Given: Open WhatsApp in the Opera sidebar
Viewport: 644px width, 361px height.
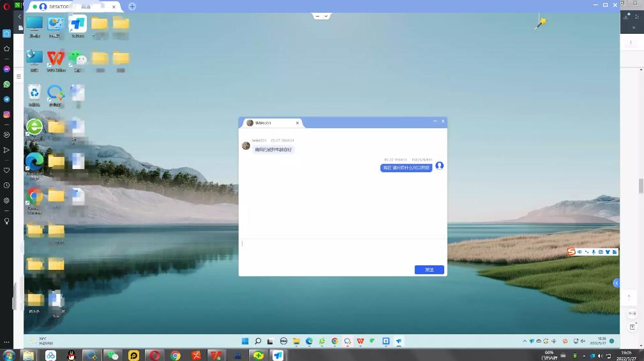Looking at the screenshot, I should [7, 84].
